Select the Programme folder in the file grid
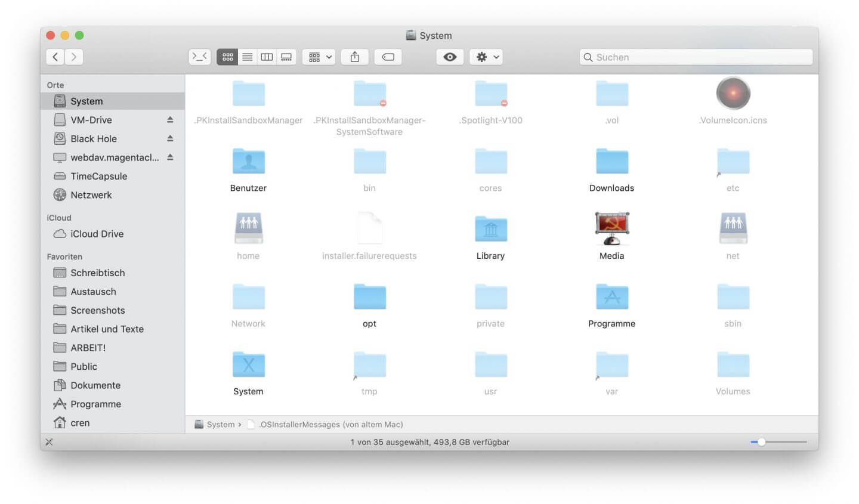 click(612, 297)
